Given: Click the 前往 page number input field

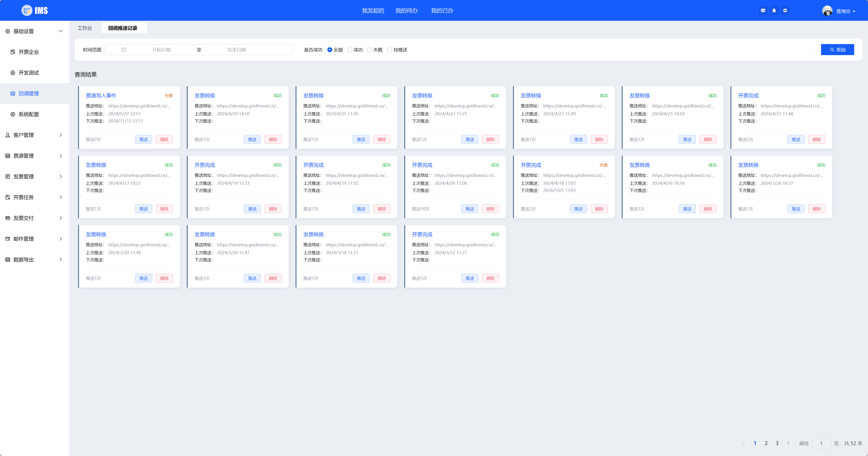Looking at the screenshot, I should point(821,443).
